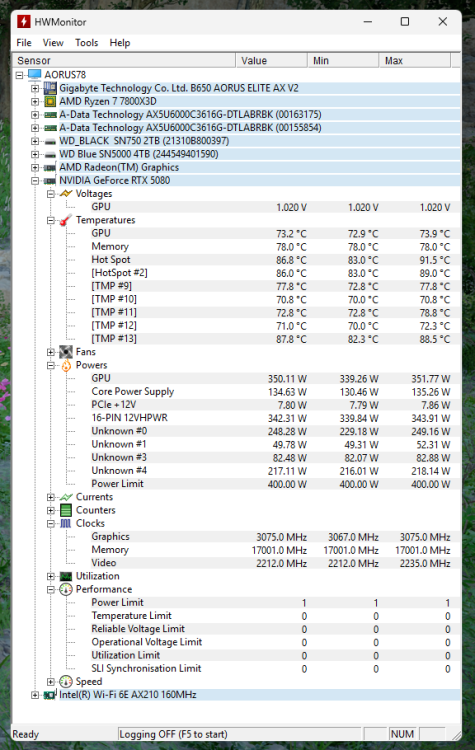Image resolution: width=475 pixels, height=750 pixels.
Task: Click the green Counters icon
Action: (x=66, y=510)
